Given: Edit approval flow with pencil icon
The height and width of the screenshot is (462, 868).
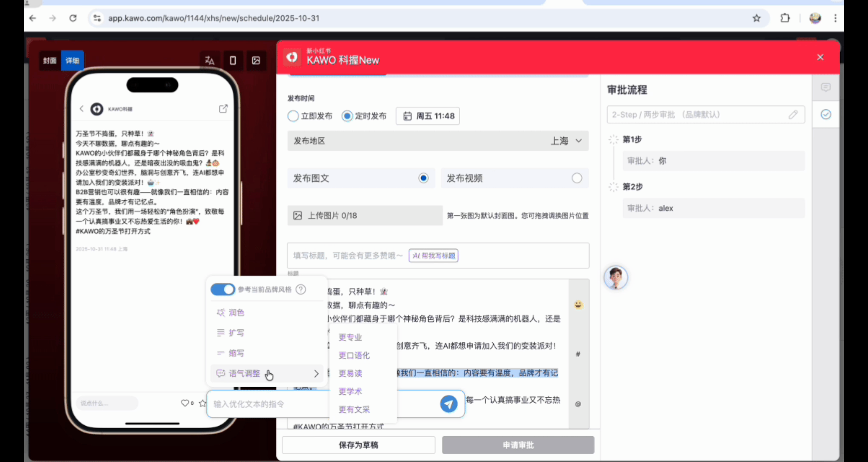Looking at the screenshot, I should pos(793,115).
